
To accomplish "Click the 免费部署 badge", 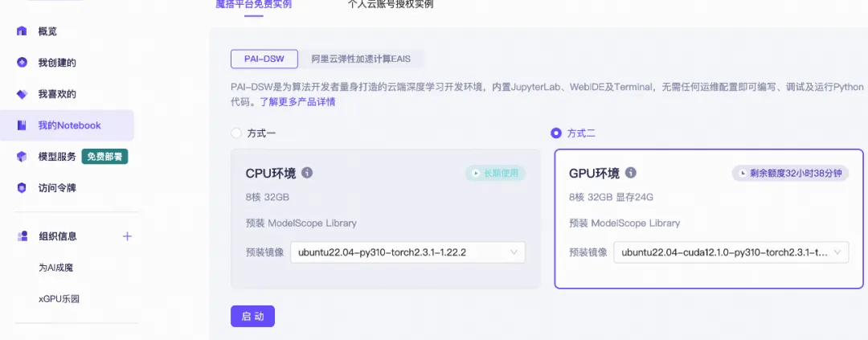I will point(104,157).
